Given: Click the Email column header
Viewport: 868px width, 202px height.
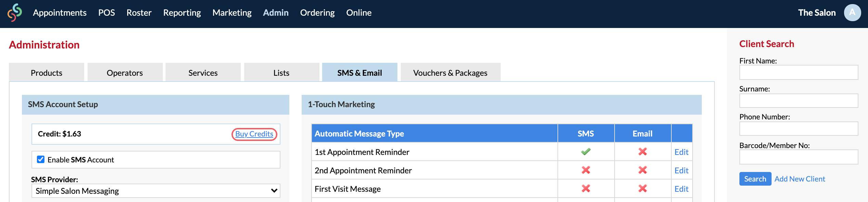Looking at the screenshot, I should 643,133.
